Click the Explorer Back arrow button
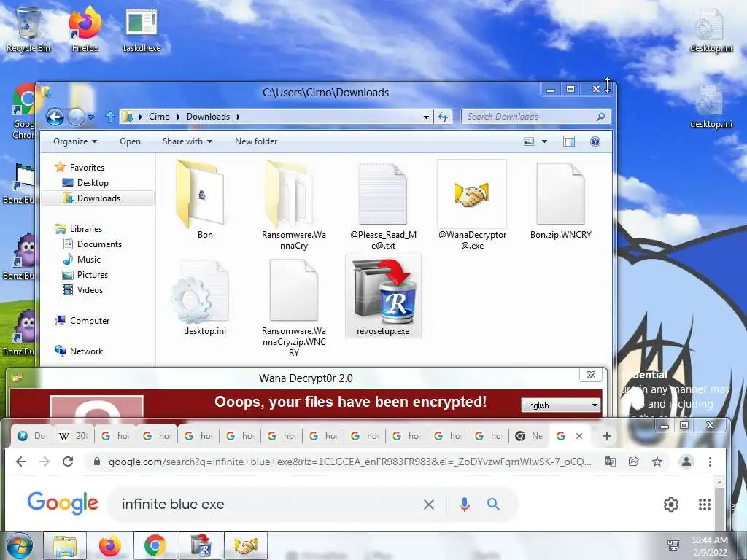 pyautogui.click(x=55, y=117)
